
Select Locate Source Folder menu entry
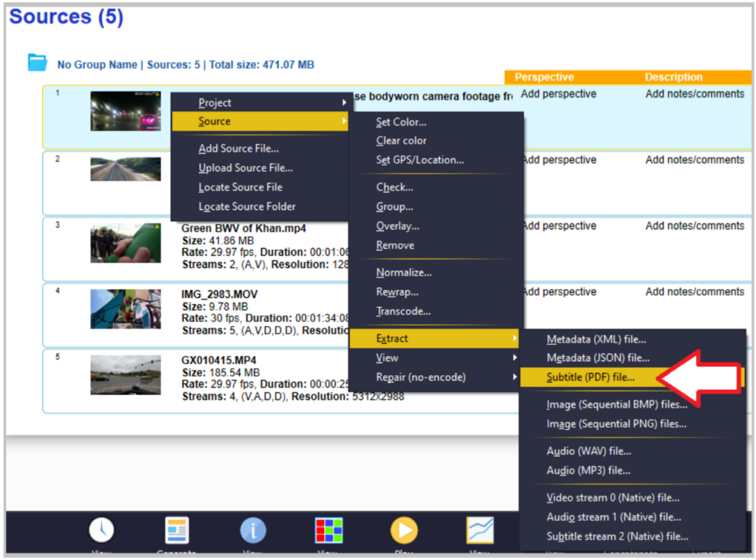tap(260, 206)
